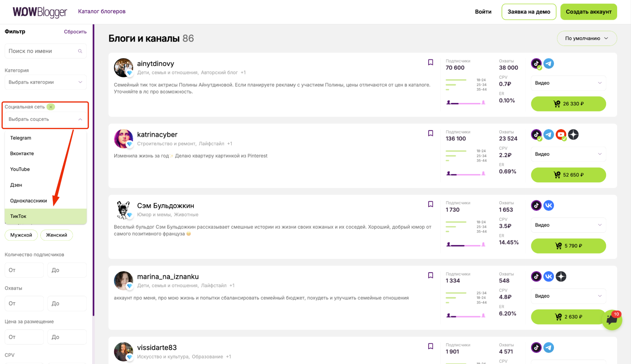Click the YouTube icon on the katrinacyber card

(x=561, y=134)
